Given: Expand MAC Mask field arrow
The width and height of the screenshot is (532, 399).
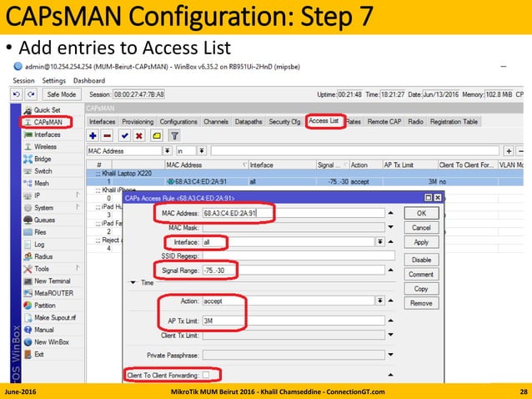Looking at the screenshot, I should click(x=390, y=227).
